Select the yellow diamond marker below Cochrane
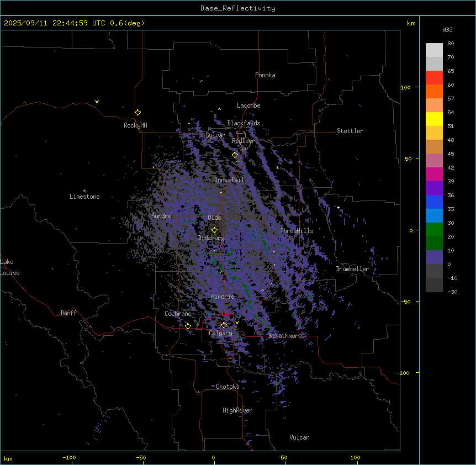The image size is (476, 465). [x=188, y=326]
